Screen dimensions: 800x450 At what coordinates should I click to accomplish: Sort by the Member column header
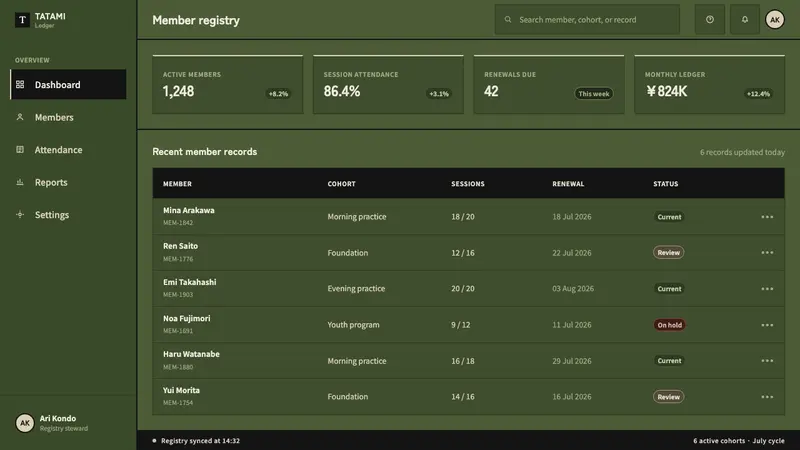[x=178, y=184]
